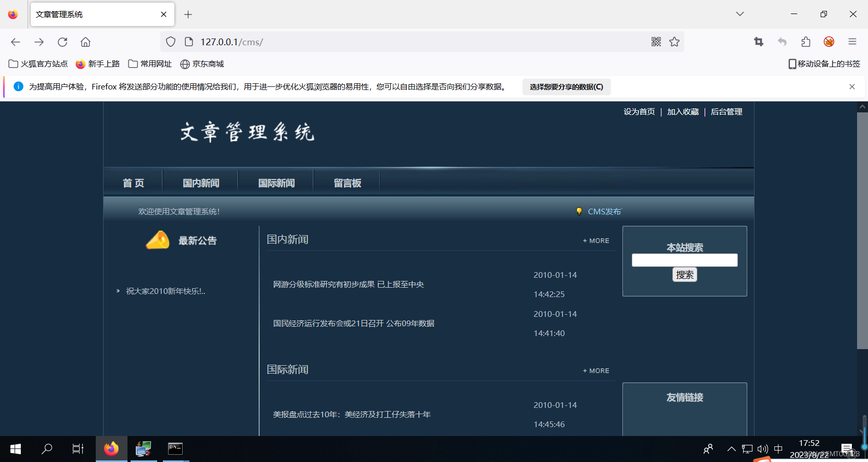Screen dimensions: 868x462
Task: Open the Firefox home page icon
Action: [x=86, y=42]
